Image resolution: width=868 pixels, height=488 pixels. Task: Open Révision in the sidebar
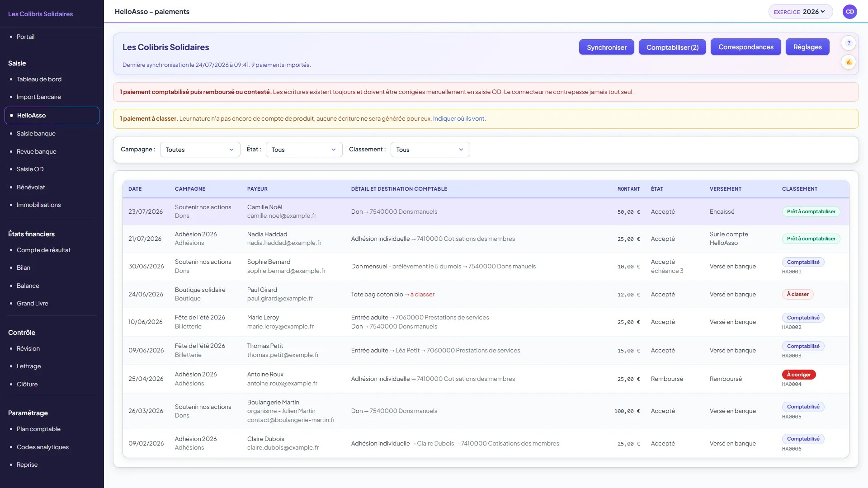28,348
